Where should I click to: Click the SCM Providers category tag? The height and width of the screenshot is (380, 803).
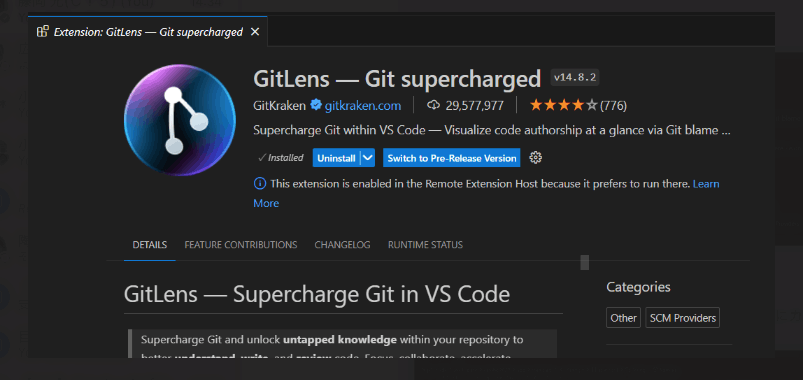(683, 318)
